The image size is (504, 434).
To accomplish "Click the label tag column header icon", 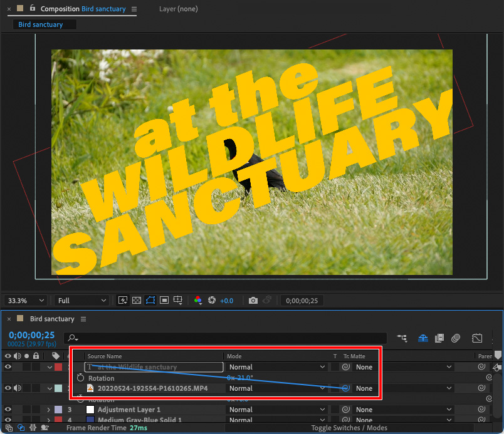I will pos(56,356).
